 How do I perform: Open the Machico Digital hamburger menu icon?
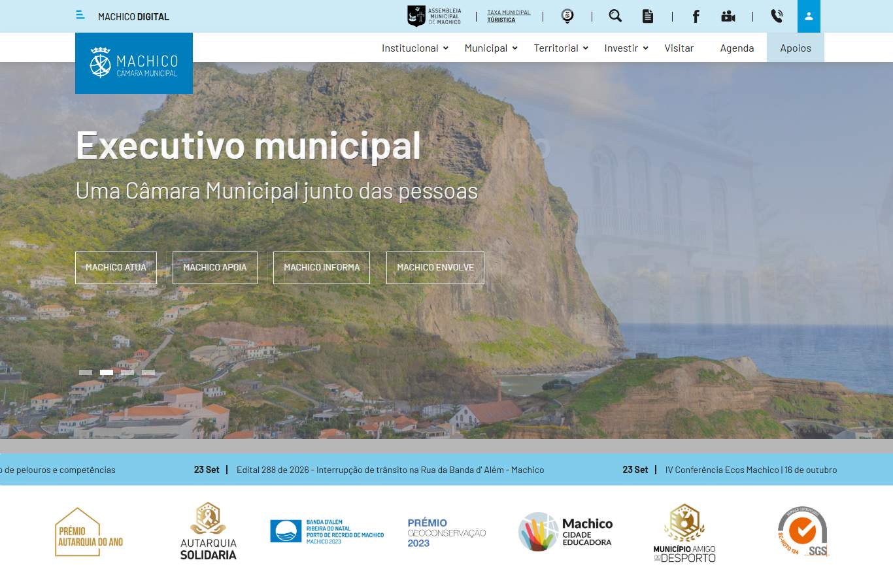[x=80, y=15]
